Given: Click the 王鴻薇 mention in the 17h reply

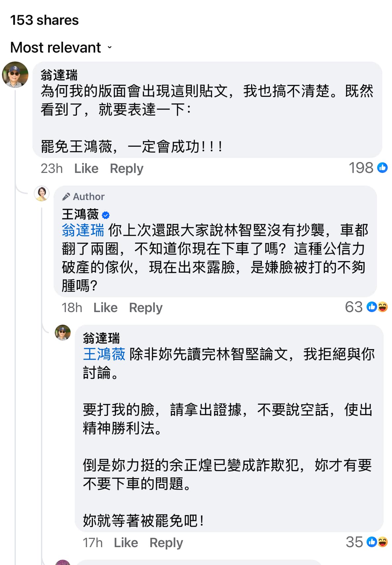Looking at the screenshot, I should pos(104,354).
